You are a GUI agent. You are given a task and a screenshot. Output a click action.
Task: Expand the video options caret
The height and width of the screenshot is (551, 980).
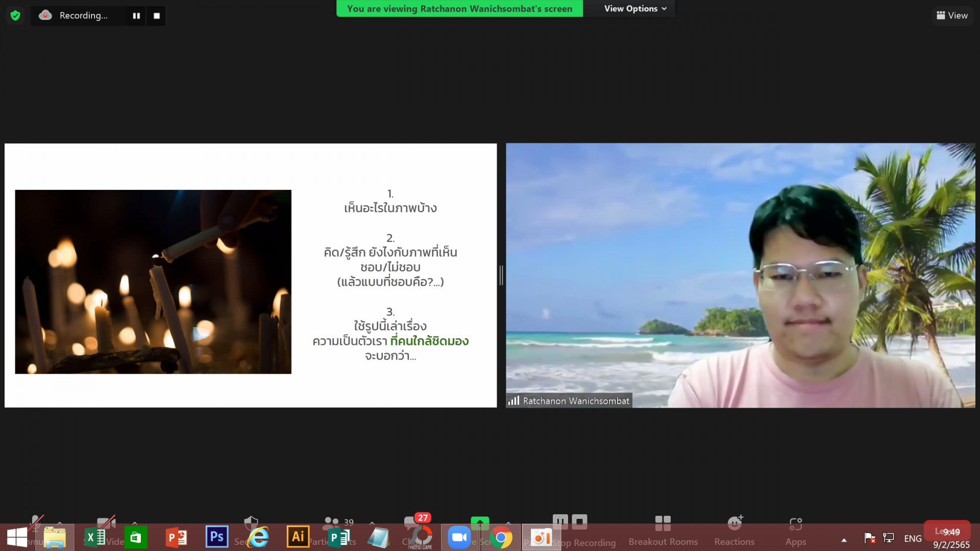pos(135,523)
